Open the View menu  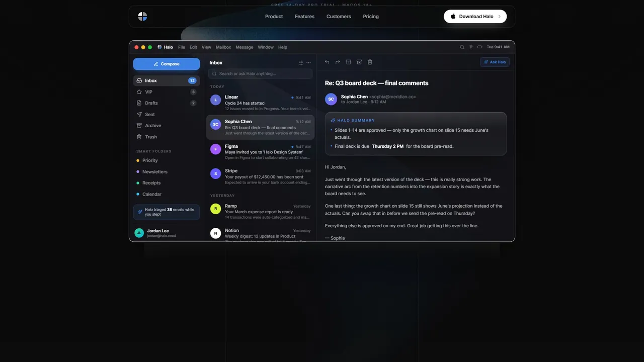pyautogui.click(x=206, y=47)
